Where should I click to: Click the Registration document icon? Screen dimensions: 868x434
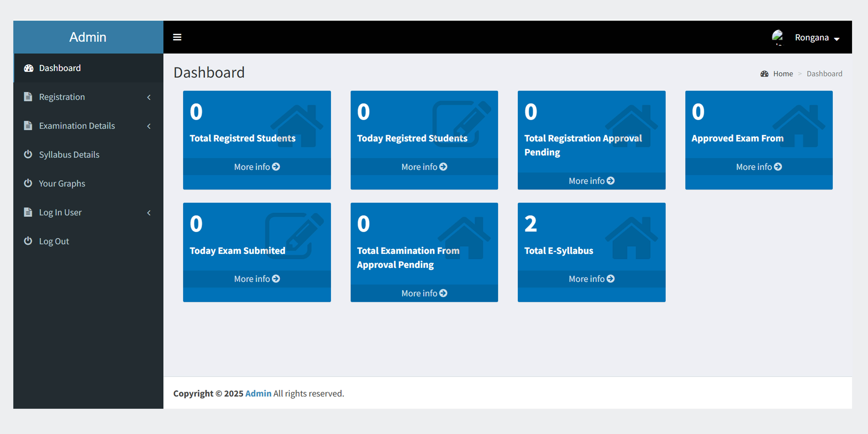(x=28, y=97)
